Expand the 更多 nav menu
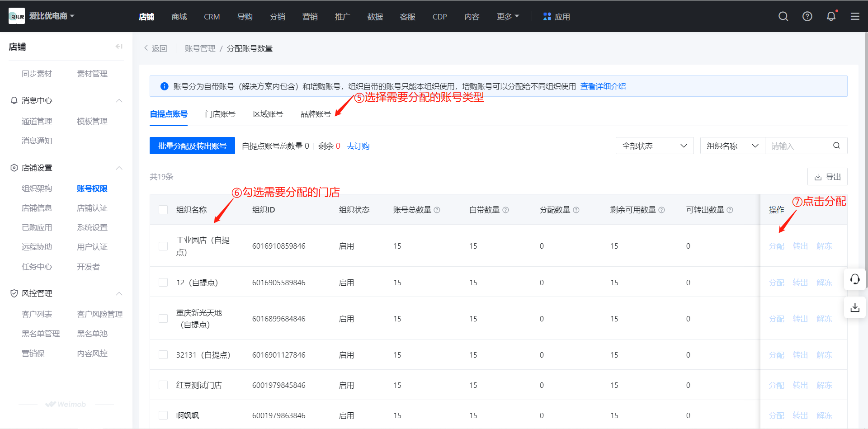The width and height of the screenshot is (868, 429). tap(508, 17)
